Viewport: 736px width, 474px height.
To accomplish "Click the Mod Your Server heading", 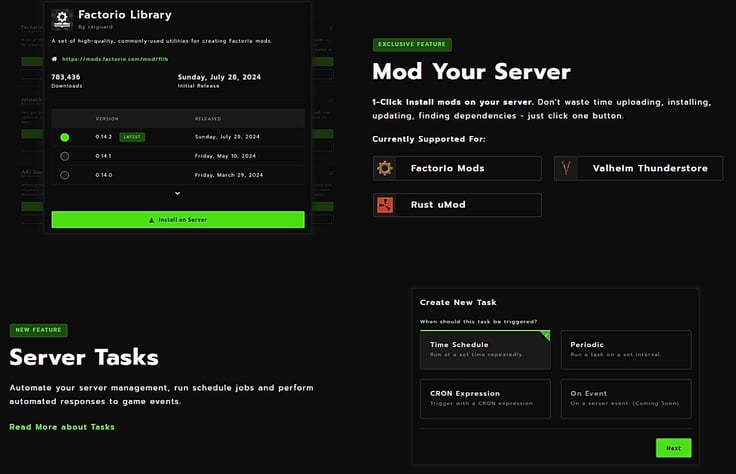I will click(471, 72).
